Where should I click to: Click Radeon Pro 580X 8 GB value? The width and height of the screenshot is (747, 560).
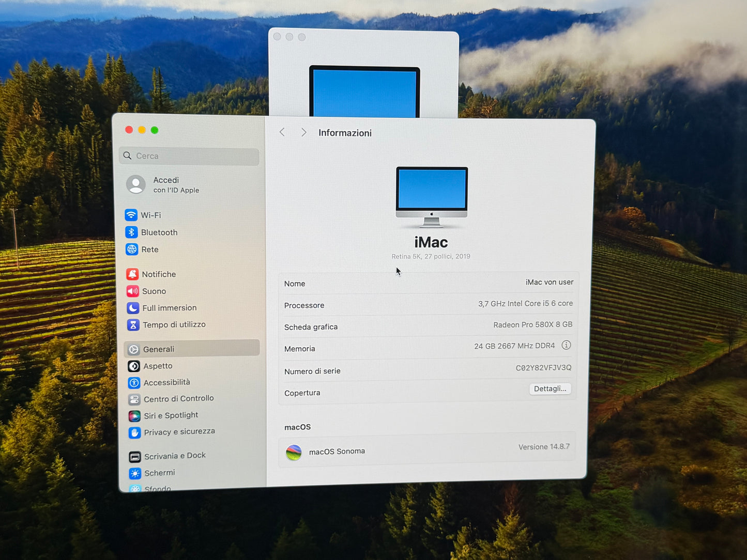(x=532, y=325)
